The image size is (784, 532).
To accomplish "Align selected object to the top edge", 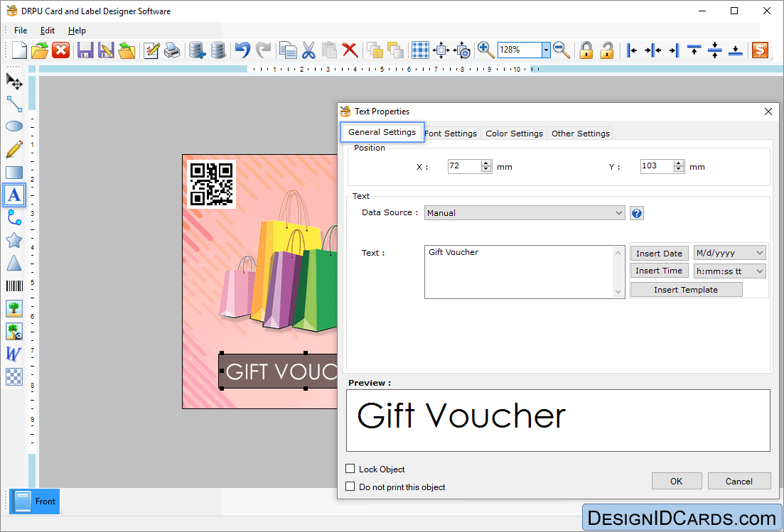I will pos(694,50).
